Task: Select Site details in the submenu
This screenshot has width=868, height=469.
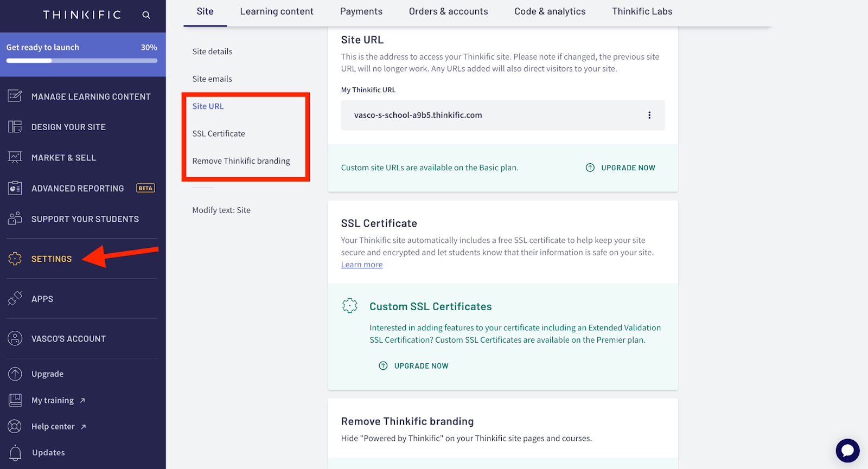Action: click(212, 52)
